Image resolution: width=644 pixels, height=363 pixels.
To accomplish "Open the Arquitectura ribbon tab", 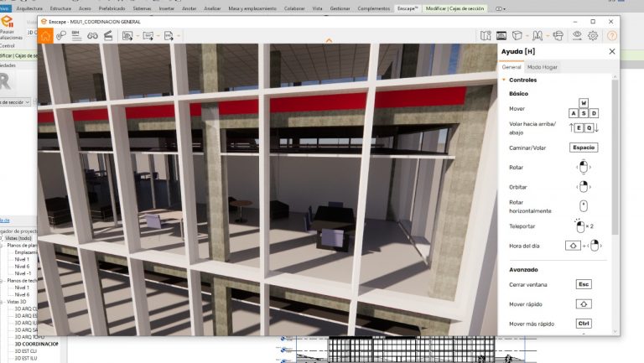I will pos(29,8).
